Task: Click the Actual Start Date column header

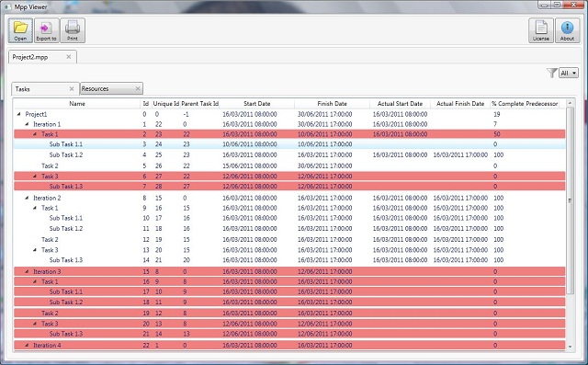Action: [400, 104]
